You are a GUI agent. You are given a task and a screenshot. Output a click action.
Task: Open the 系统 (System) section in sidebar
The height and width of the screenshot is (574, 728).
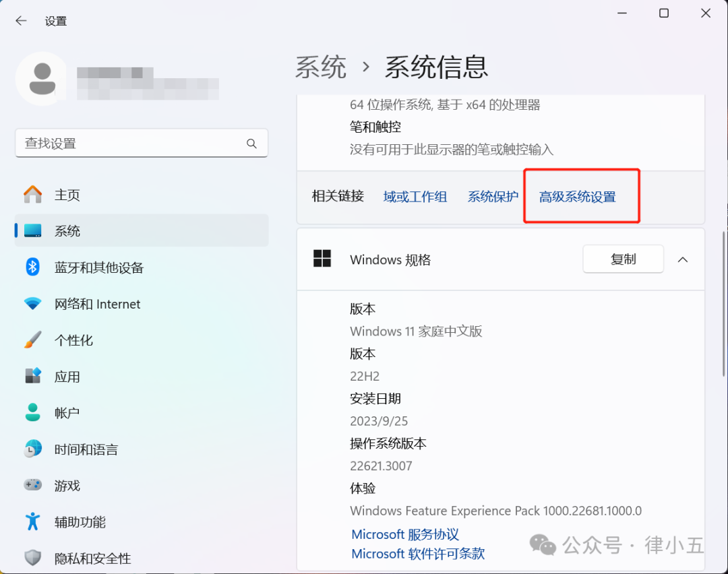[x=67, y=230]
